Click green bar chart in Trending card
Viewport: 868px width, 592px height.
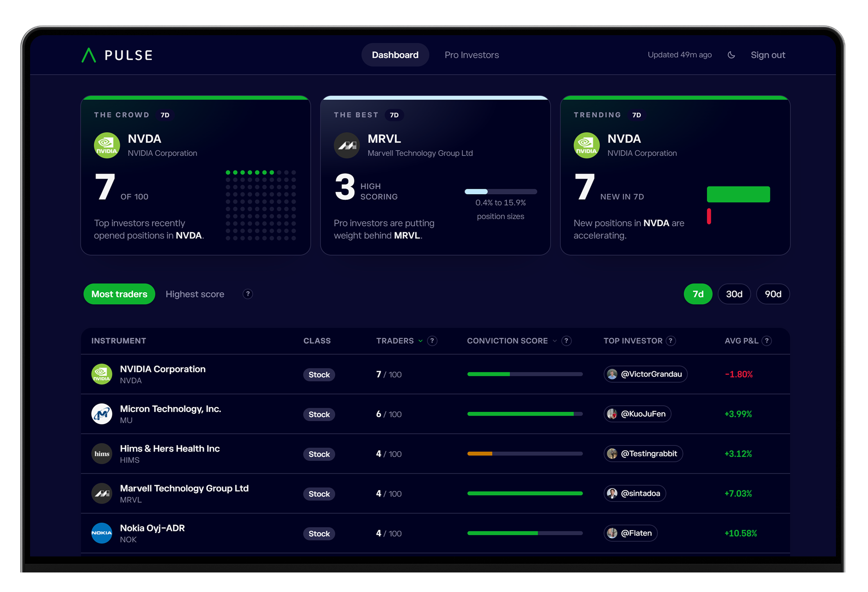click(738, 194)
